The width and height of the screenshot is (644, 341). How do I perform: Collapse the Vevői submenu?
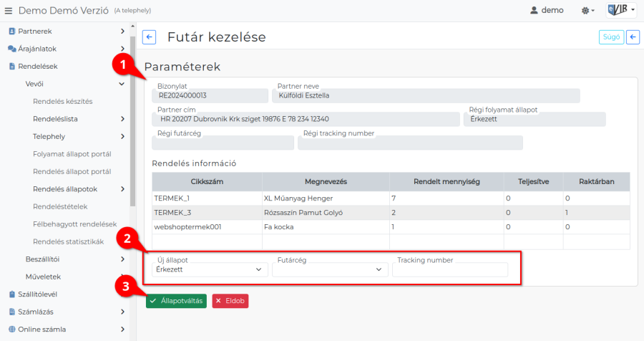(122, 84)
